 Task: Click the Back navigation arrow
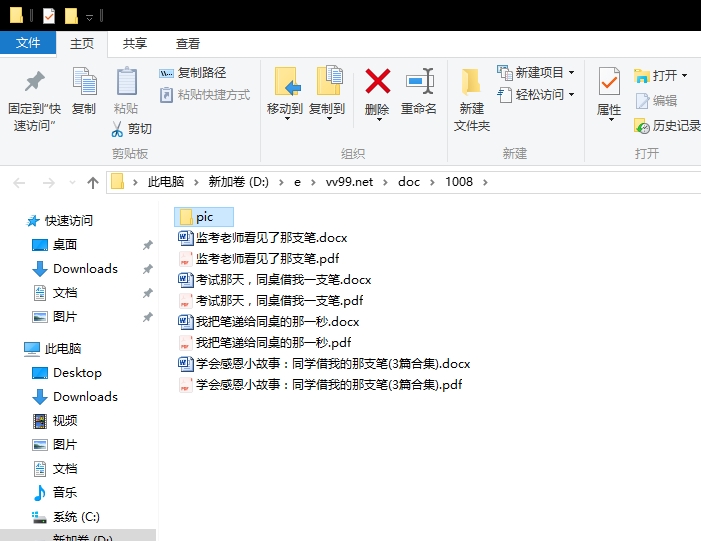click(19, 182)
